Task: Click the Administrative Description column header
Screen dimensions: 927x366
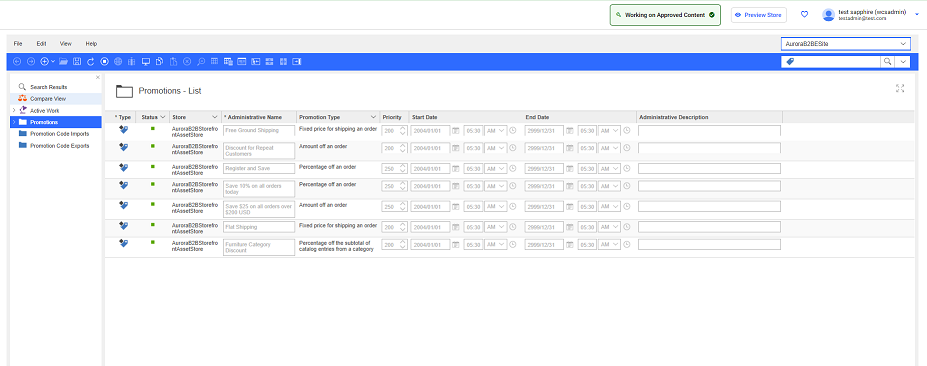Action: tap(709, 117)
